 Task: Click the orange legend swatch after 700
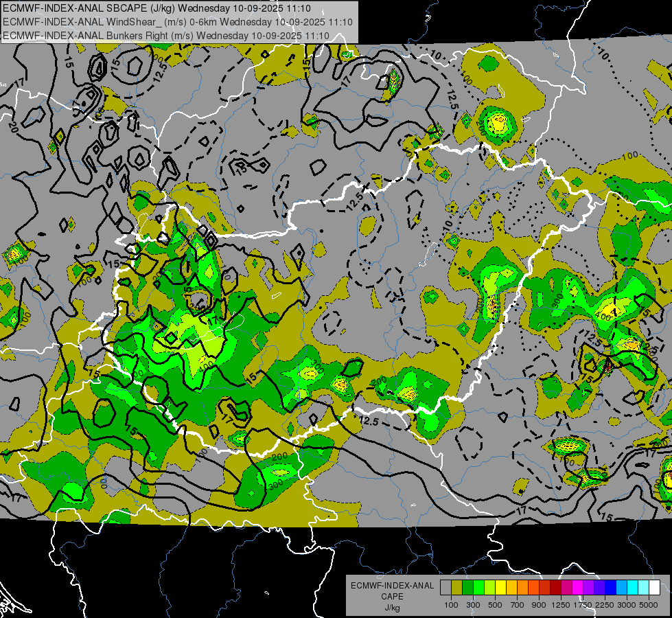[522, 588]
